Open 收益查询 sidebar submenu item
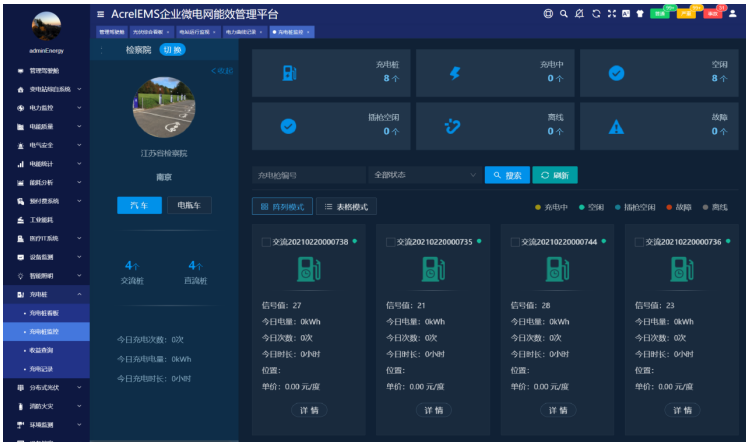The height and width of the screenshot is (442, 746). coord(47,350)
